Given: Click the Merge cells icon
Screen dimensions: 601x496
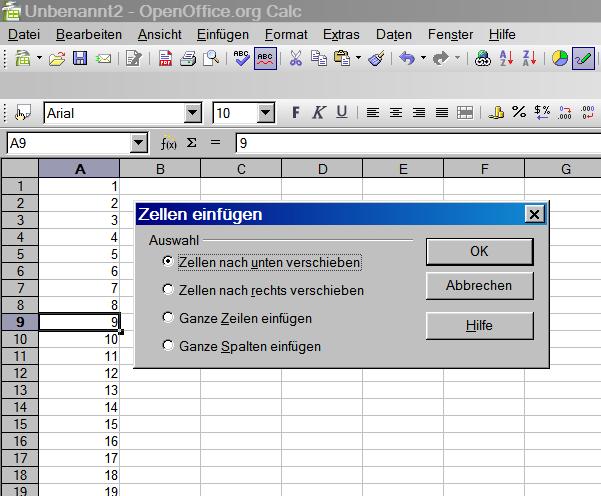Looking at the screenshot, I should (465, 113).
